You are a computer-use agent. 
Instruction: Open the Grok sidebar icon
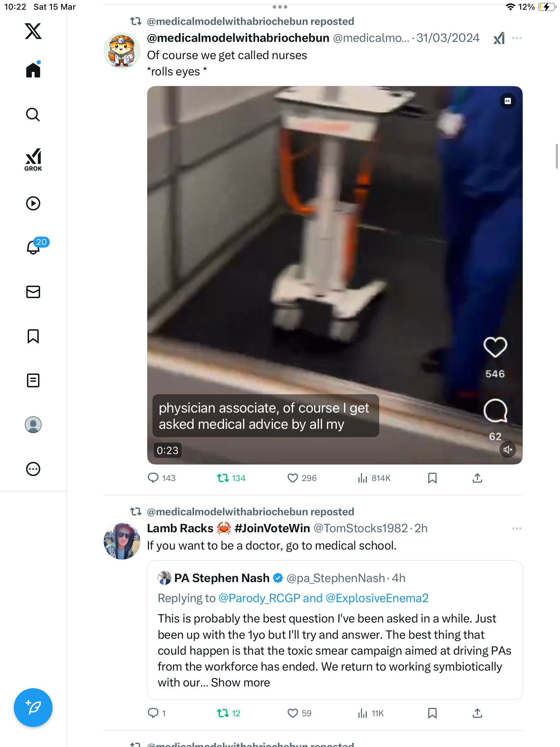(x=33, y=159)
